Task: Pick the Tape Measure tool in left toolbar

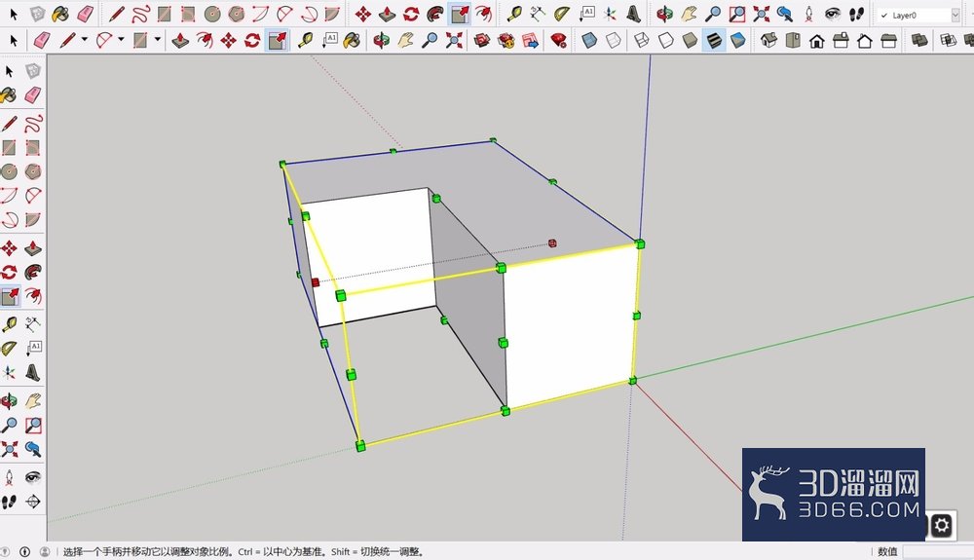Action: [9, 324]
